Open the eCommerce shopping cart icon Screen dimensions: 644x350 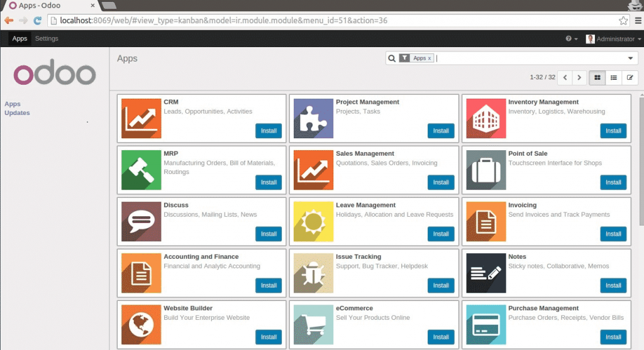point(313,325)
